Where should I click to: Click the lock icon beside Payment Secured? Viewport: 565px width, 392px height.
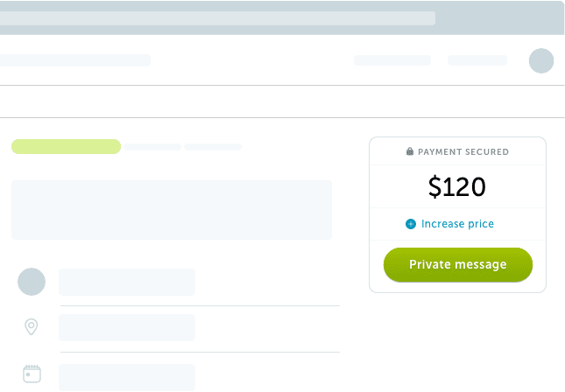coord(410,152)
